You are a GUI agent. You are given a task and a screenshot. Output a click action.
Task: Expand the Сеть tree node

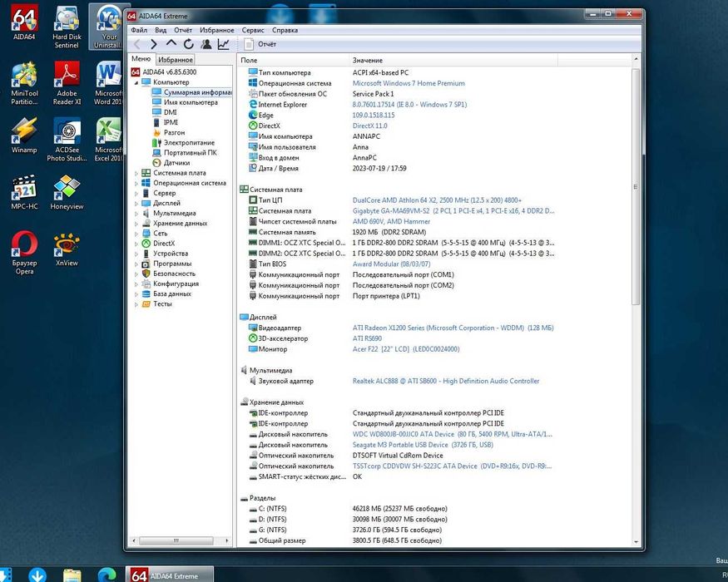(136, 234)
